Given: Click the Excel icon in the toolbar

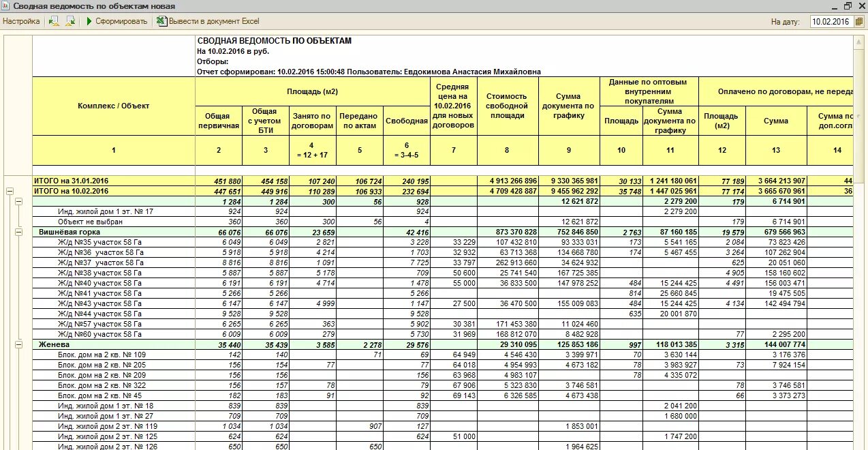Looking at the screenshot, I should tap(162, 21).
